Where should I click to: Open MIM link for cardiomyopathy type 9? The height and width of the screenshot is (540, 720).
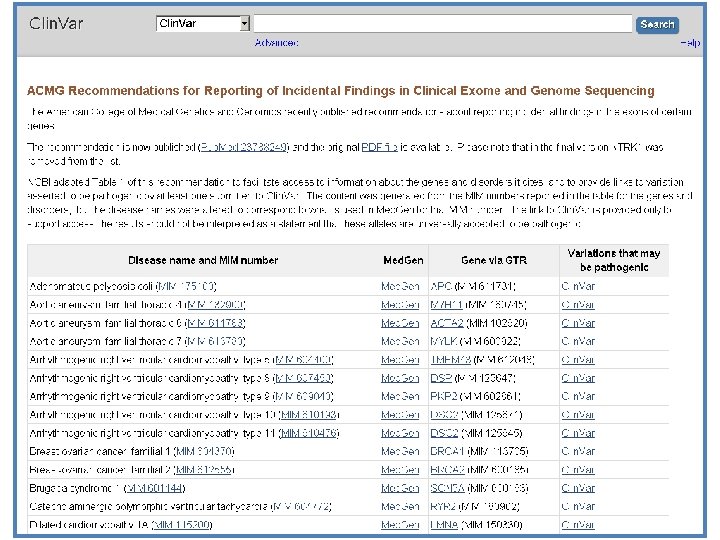click(x=304, y=396)
